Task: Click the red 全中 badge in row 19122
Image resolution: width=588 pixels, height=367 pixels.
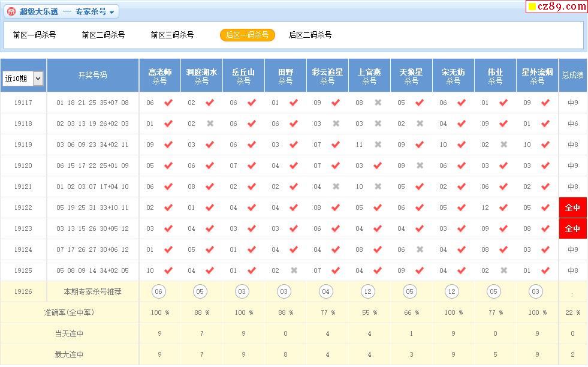Action: point(572,207)
